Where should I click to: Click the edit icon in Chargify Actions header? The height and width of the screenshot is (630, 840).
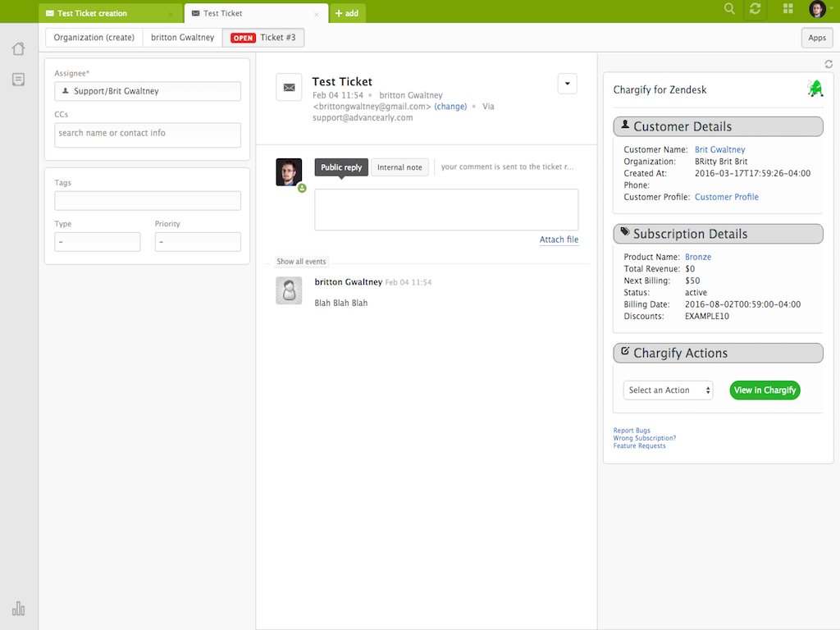pos(624,351)
